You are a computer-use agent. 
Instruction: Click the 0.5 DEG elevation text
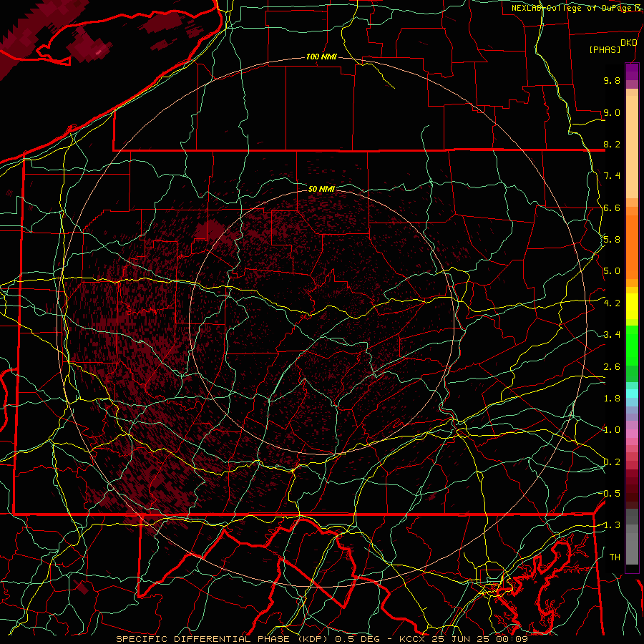(358, 639)
